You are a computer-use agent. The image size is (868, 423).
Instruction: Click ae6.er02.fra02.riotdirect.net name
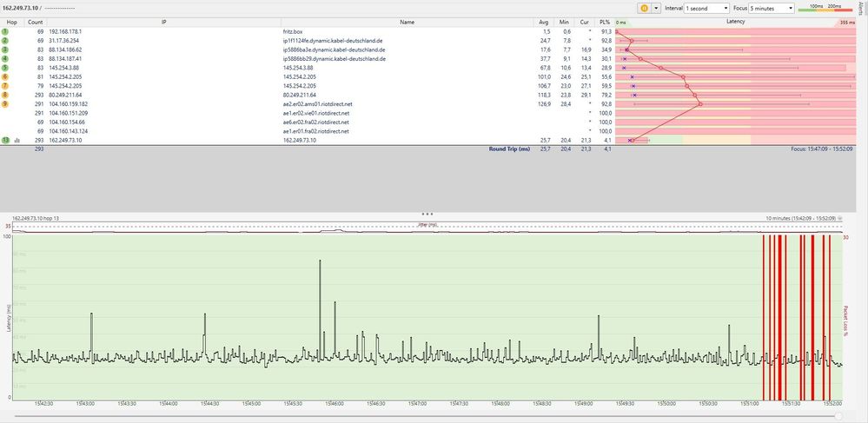point(315,122)
